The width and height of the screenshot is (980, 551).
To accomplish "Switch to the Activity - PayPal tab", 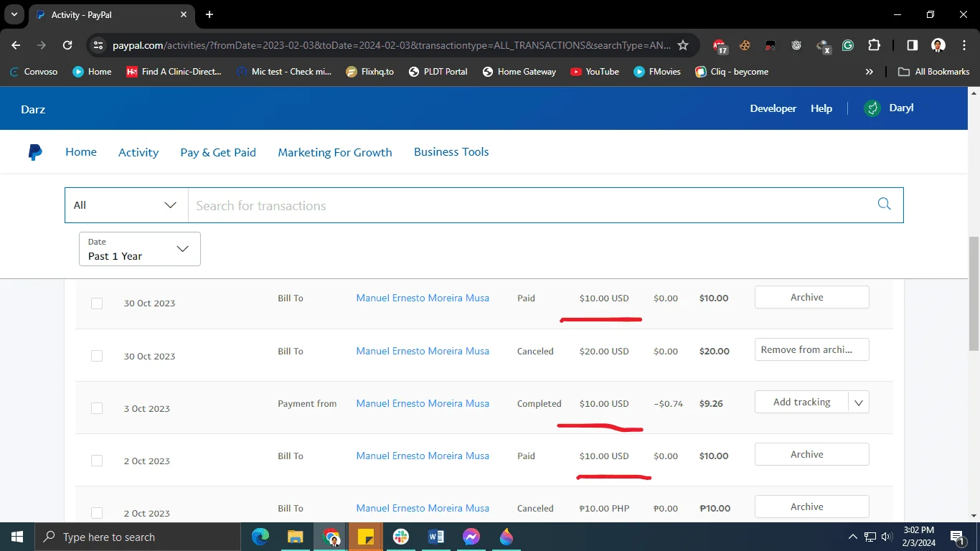I will point(111,14).
